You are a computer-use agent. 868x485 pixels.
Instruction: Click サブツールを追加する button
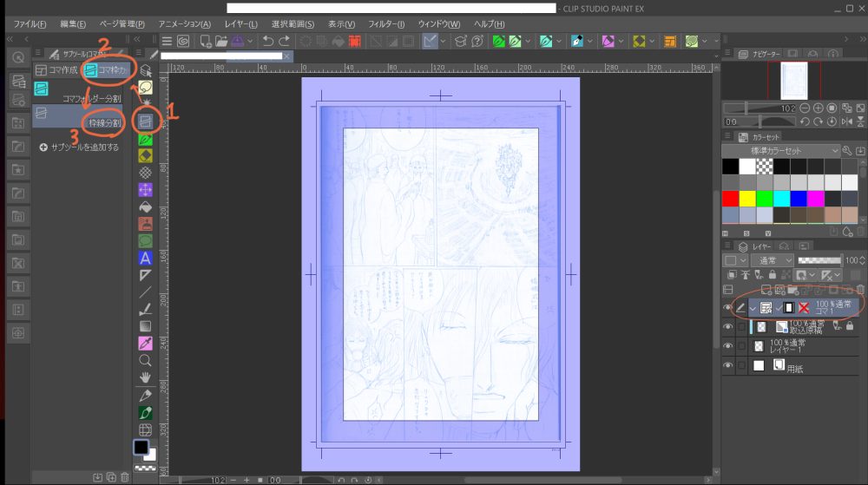pyautogui.click(x=79, y=147)
